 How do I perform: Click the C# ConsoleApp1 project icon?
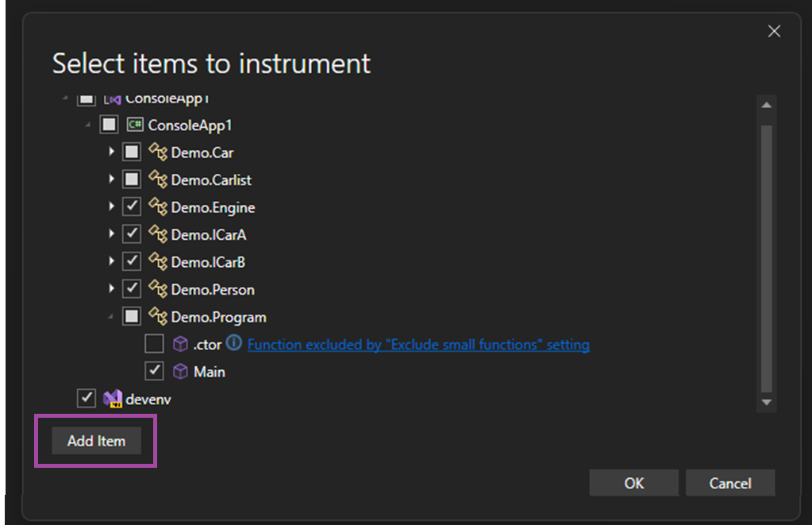pos(135,125)
